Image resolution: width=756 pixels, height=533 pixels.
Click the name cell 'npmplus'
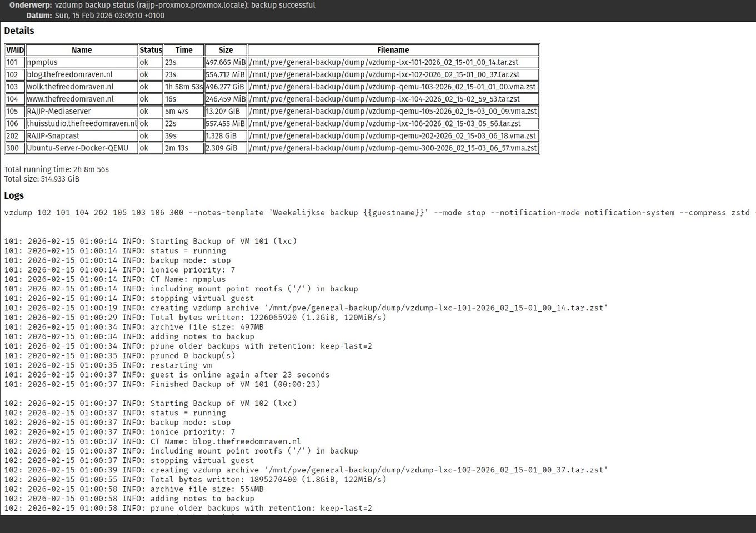click(82, 62)
